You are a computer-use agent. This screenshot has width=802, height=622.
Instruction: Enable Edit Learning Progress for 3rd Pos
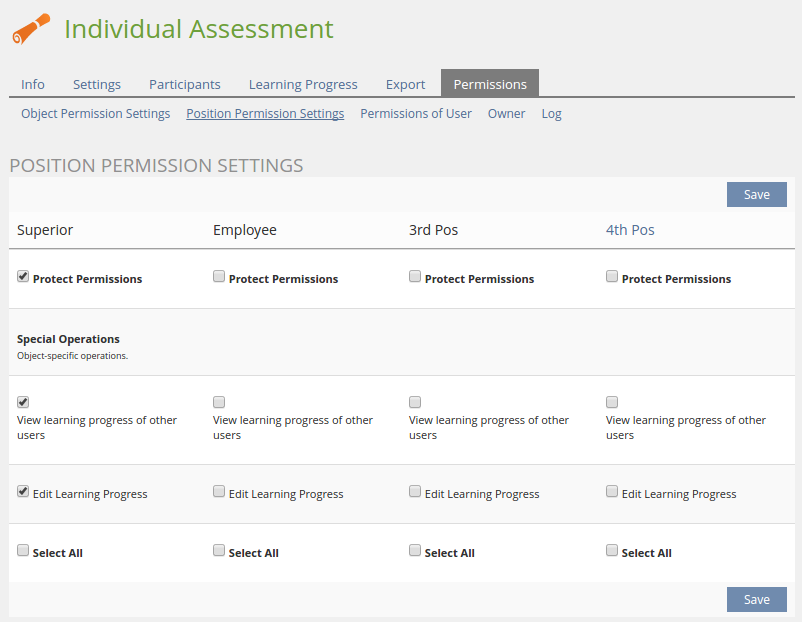point(415,492)
